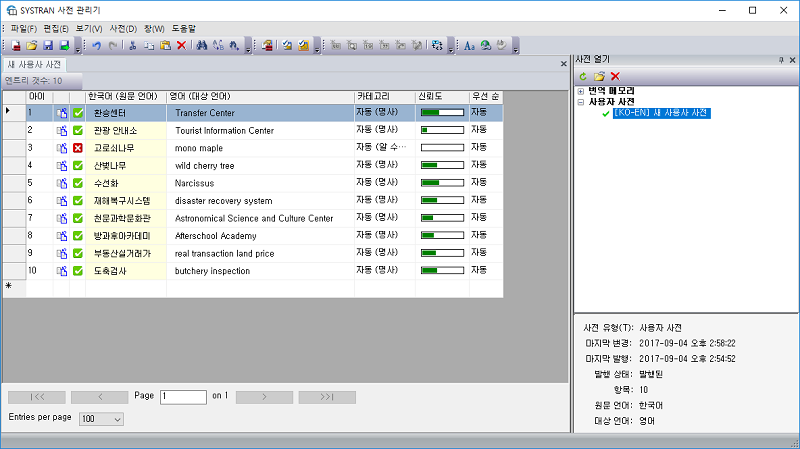Viewport: 800px width, 449px height.
Task: Open toolbar overflow arrow before the Aa icon
Action: pos(451,46)
